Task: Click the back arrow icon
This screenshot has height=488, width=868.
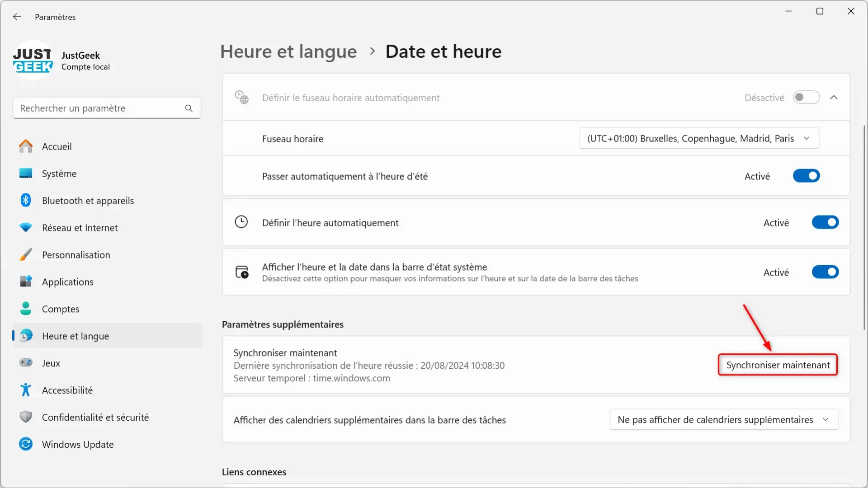Action: pyautogui.click(x=17, y=17)
